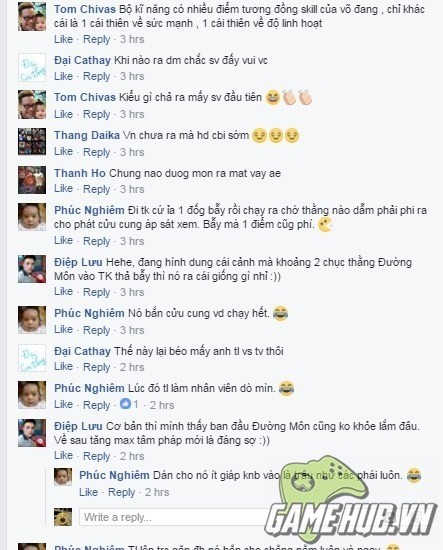This screenshot has width=443, height=550.
Task: Click the Thang Daika name link
Action: (x=87, y=135)
